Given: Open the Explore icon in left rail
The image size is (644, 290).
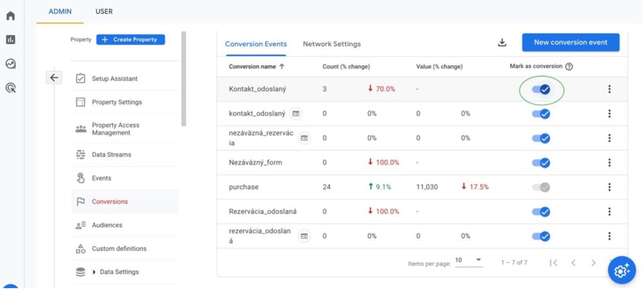Looking at the screenshot, I should click(x=10, y=64).
